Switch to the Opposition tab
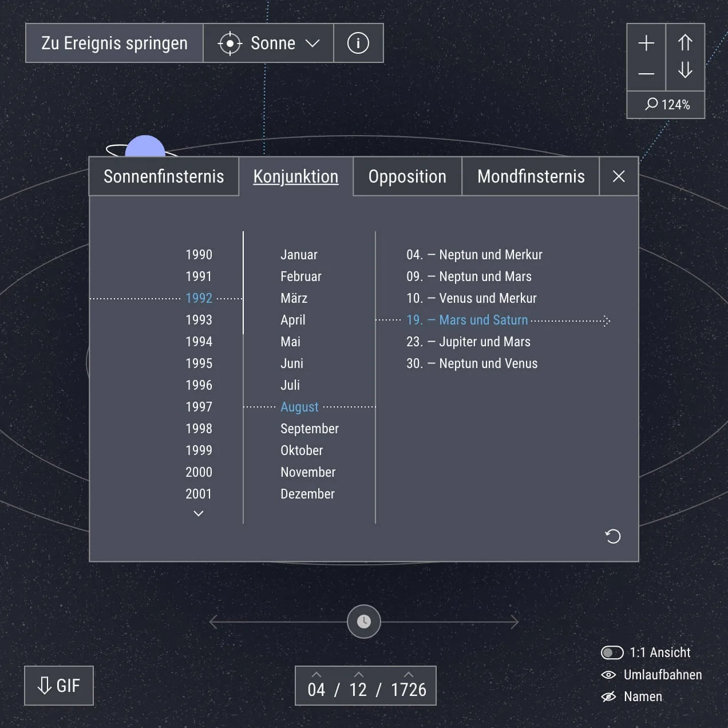728x728 pixels. coord(407,176)
